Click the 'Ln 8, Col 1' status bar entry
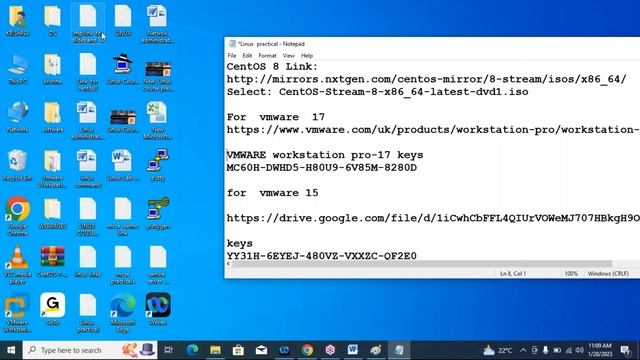640x360 pixels. (x=513, y=273)
